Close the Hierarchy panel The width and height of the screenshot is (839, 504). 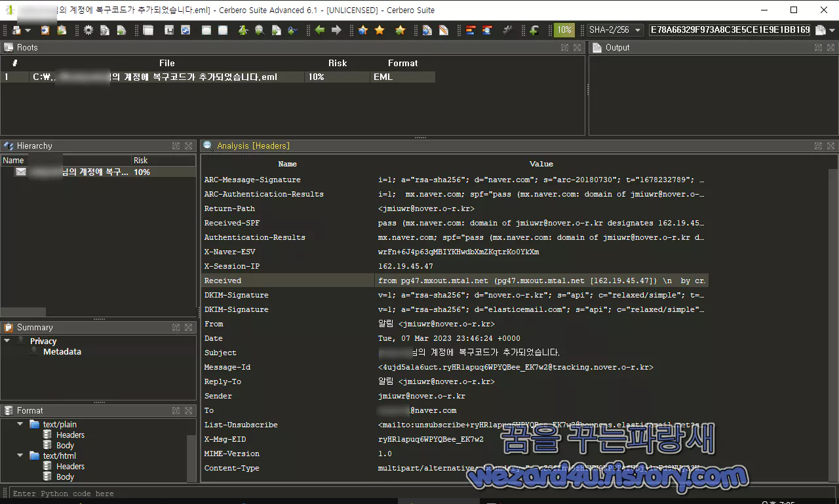pos(188,145)
